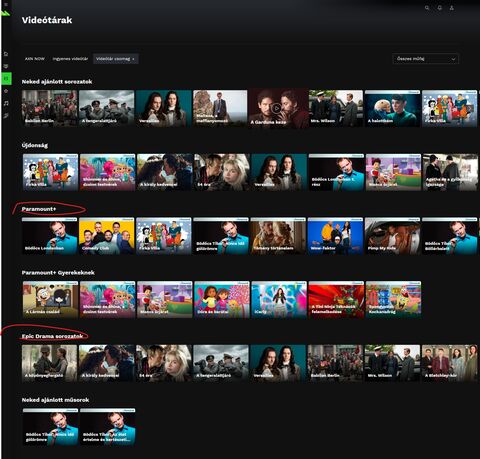Select the highlighted green video library sidebar icon
The width and height of the screenshot is (480, 459).
pos(6,78)
